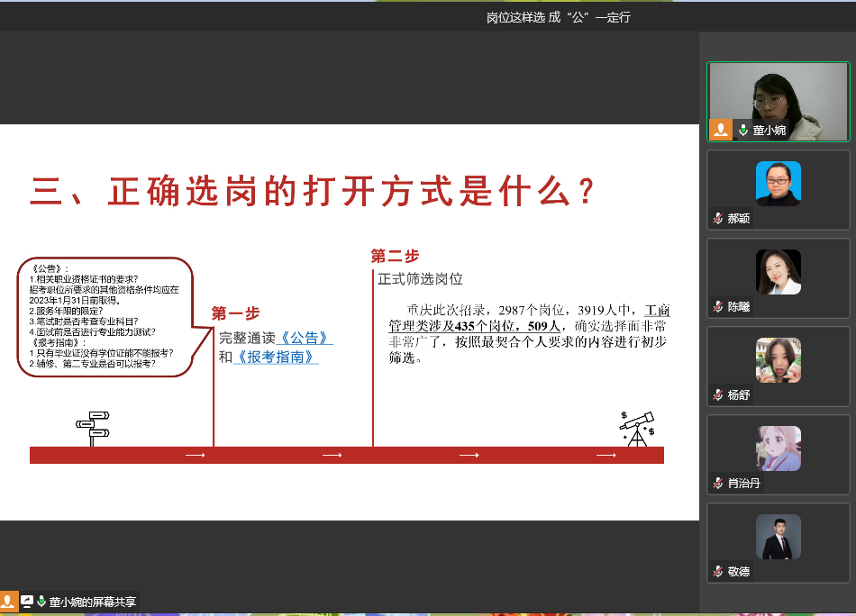Click the screen share icon in the bottom-left bar

pyautogui.click(x=27, y=602)
